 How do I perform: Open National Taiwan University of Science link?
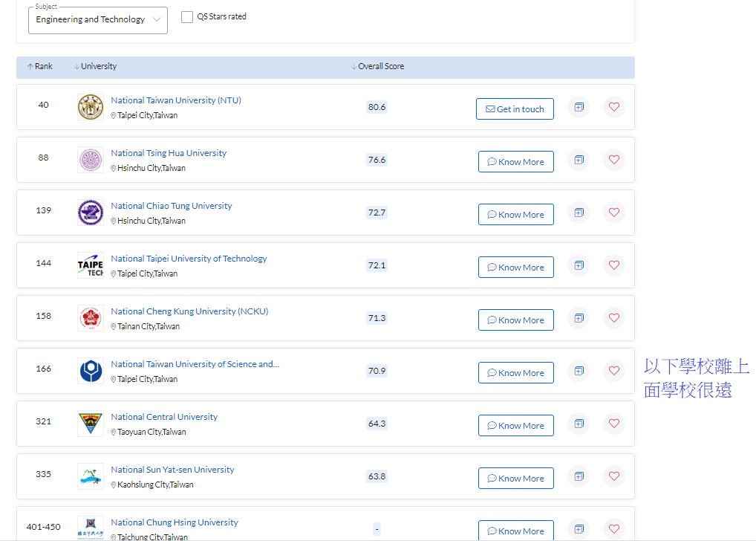pos(195,364)
